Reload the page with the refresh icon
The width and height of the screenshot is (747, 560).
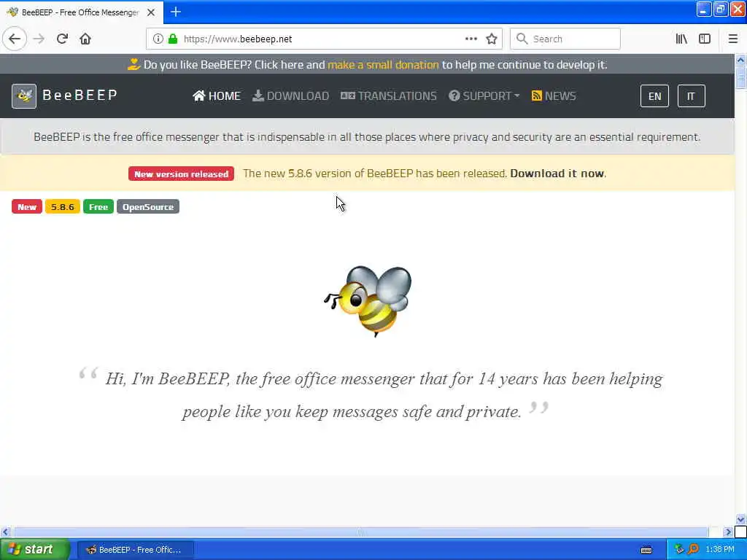[63, 39]
